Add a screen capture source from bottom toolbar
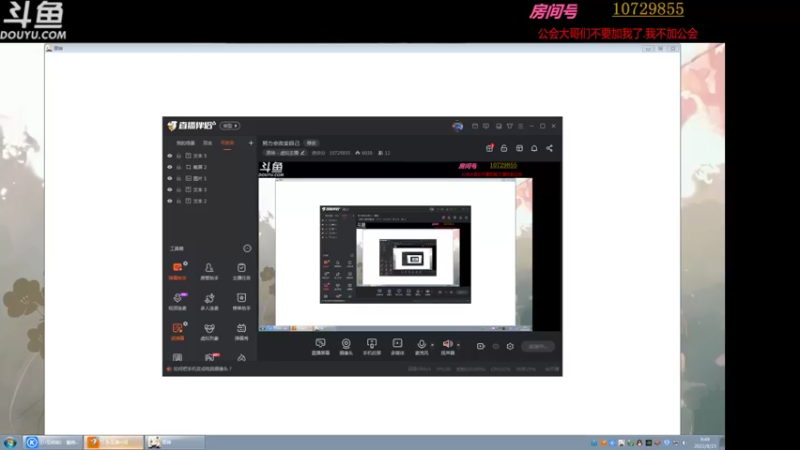This screenshot has height=450, width=800. 320,346
